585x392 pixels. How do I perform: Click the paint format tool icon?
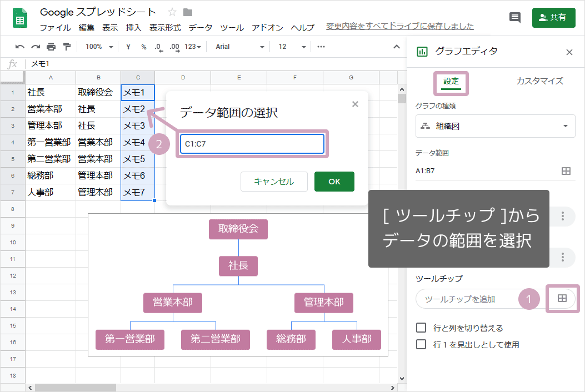point(67,47)
